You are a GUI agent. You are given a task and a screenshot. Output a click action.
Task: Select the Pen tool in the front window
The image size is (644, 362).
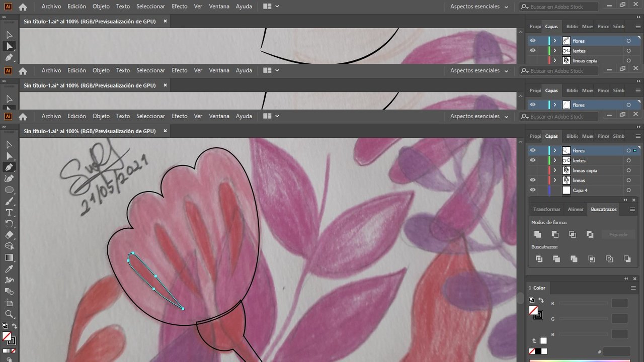[9, 167]
